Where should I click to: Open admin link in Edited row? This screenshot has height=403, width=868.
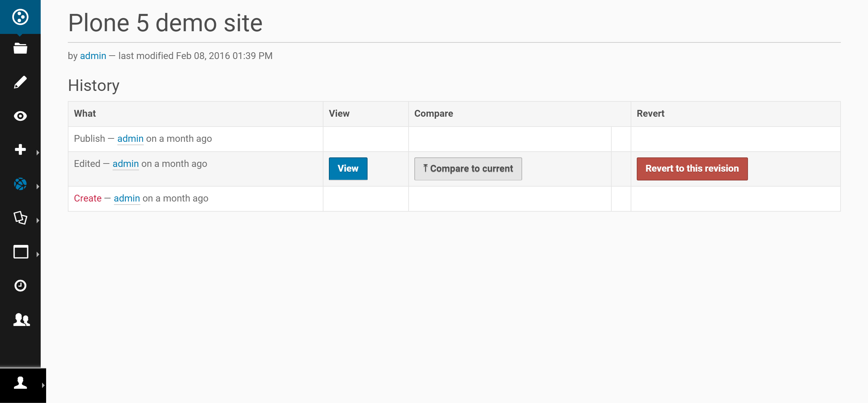125,164
